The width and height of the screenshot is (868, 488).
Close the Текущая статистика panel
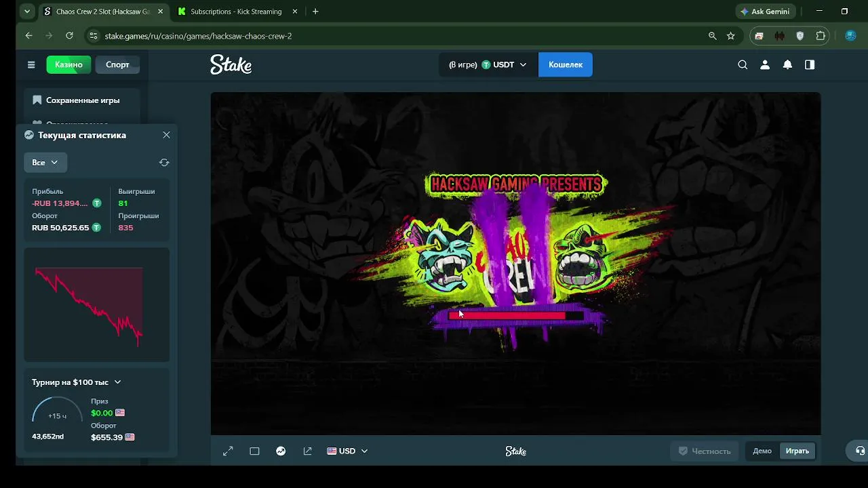pyautogui.click(x=166, y=135)
